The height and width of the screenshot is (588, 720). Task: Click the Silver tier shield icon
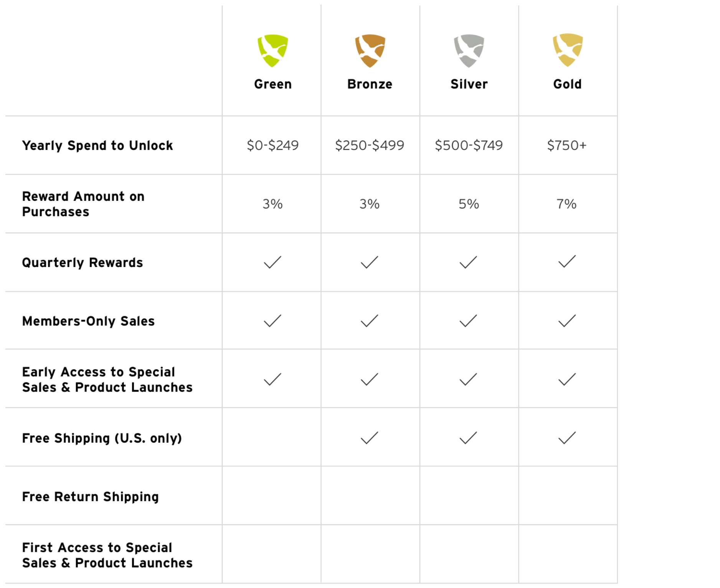(x=469, y=51)
